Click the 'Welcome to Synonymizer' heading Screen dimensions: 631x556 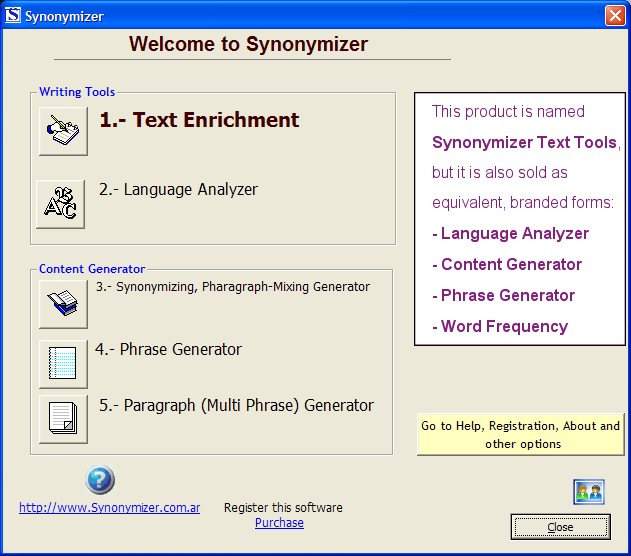point(248,44)
